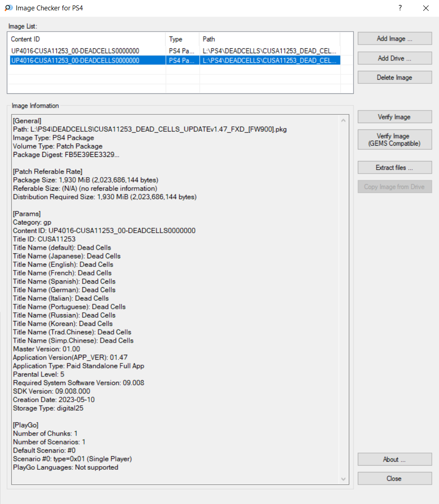Select the first unhighlighted DEADCELLS image row
Image resolution: width=439 pixels, height=504 pixels.
175,51
